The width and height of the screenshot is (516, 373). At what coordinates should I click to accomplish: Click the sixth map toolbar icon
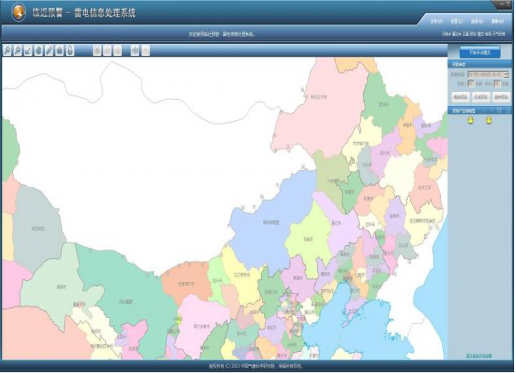point(60,50)
